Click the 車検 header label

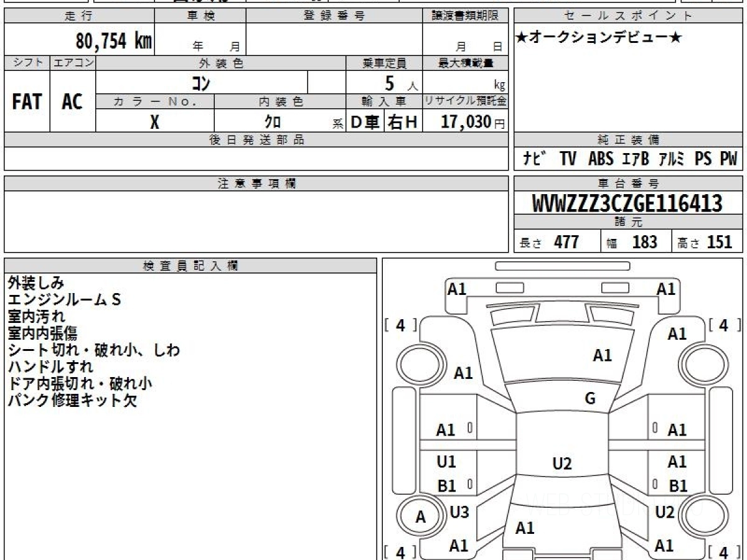200,16
